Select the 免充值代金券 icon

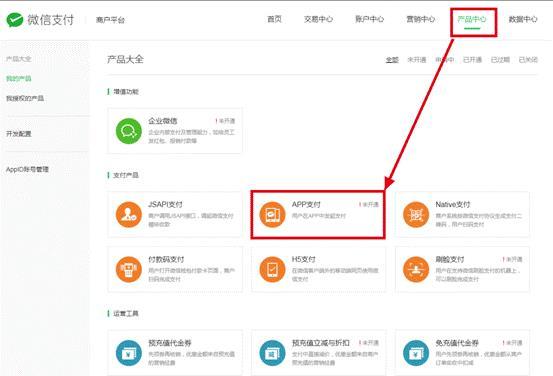point(416,353)
